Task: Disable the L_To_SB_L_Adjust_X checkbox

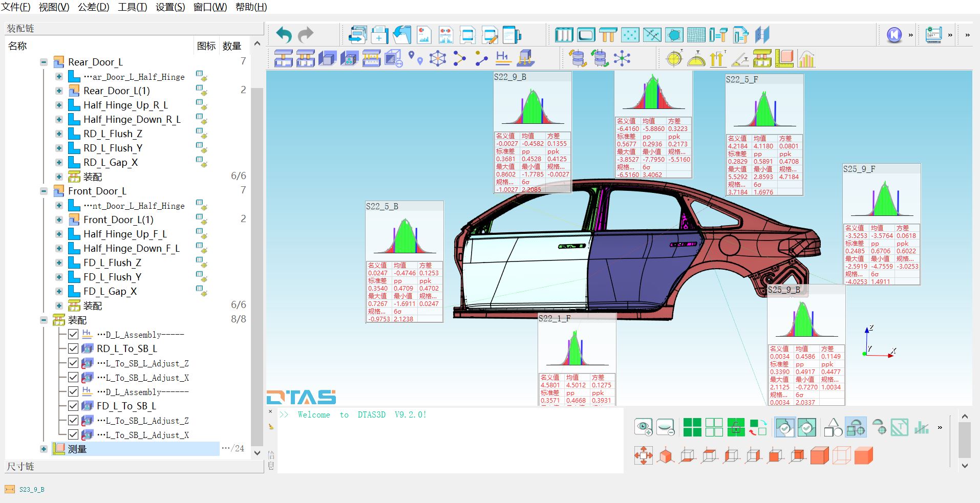Action: [x=73, y=434]
